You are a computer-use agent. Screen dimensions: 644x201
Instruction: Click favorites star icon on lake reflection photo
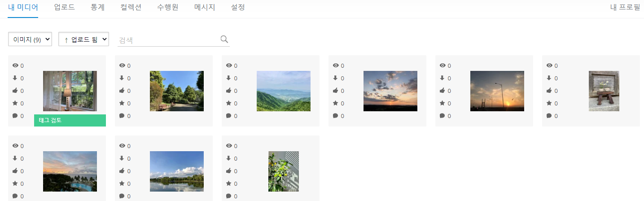(122, 184)
